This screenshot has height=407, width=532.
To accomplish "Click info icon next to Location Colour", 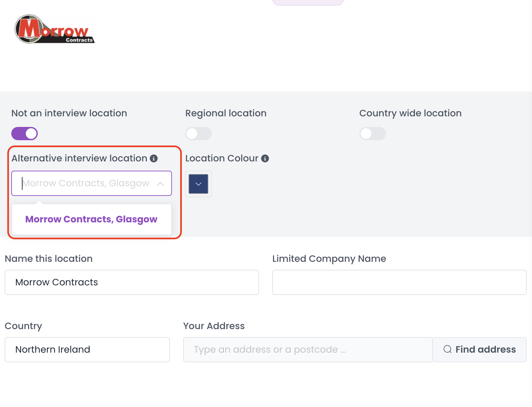I will pos(265,158).
